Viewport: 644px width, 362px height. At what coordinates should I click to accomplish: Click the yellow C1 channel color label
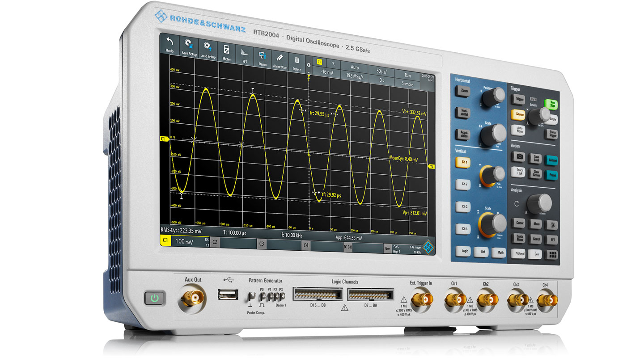point(165,240)
